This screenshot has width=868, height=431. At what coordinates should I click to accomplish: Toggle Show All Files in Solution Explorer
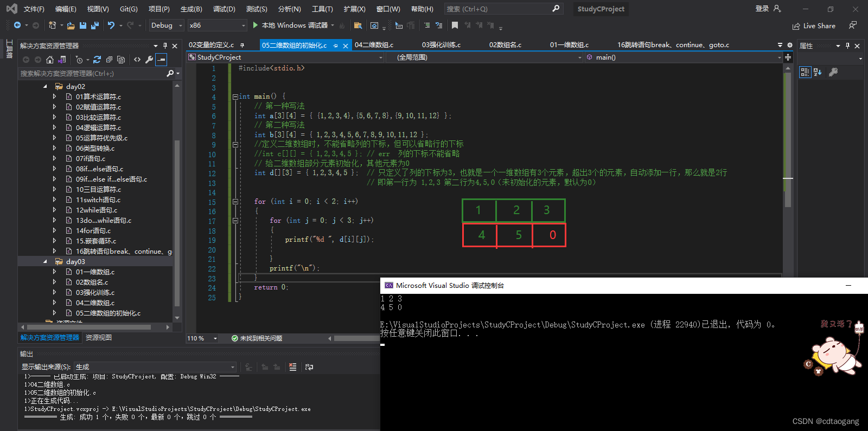pos(121,60)
